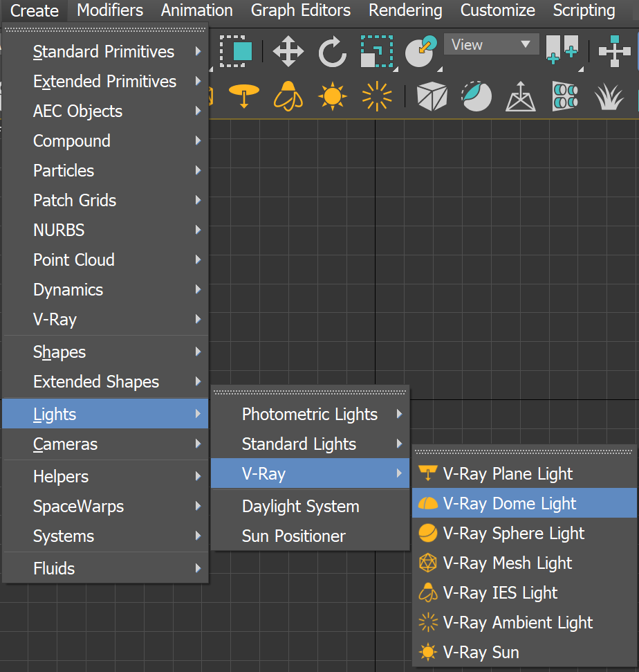
Task: Expand the Photometric Lights submenu
Action: [x=309, y=414]
